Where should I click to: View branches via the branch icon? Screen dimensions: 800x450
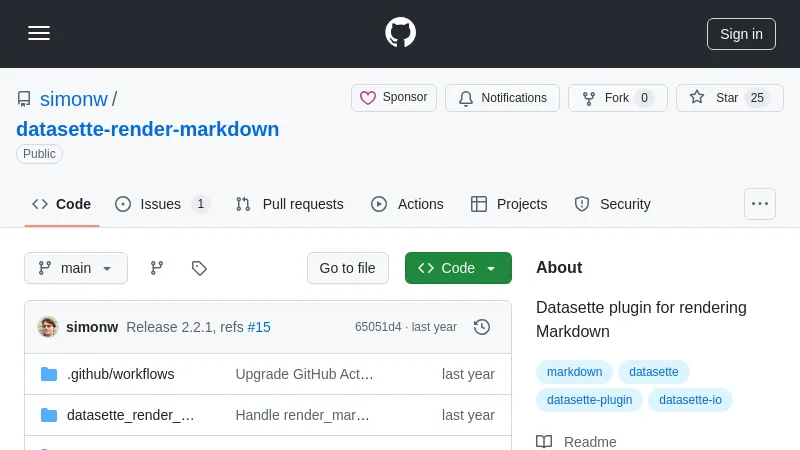[x=157, y=268]
